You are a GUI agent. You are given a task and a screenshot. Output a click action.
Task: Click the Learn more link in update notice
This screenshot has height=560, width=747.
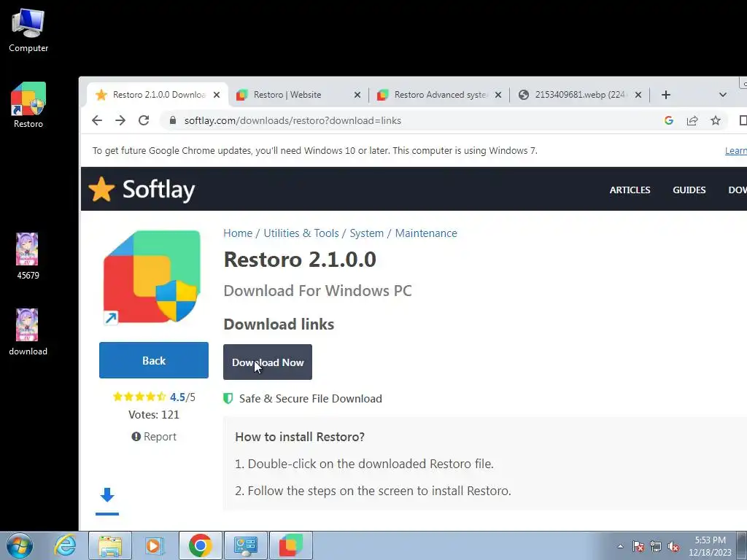pos(735,150)
